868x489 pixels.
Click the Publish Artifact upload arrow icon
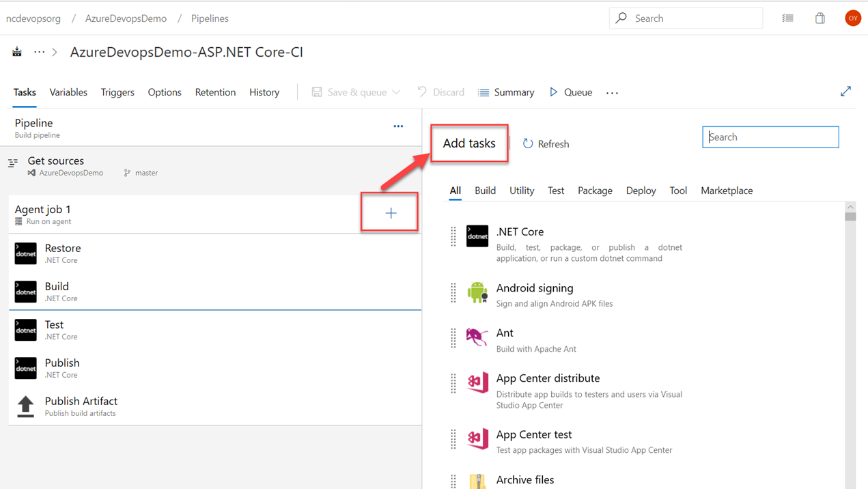(26, 406)
